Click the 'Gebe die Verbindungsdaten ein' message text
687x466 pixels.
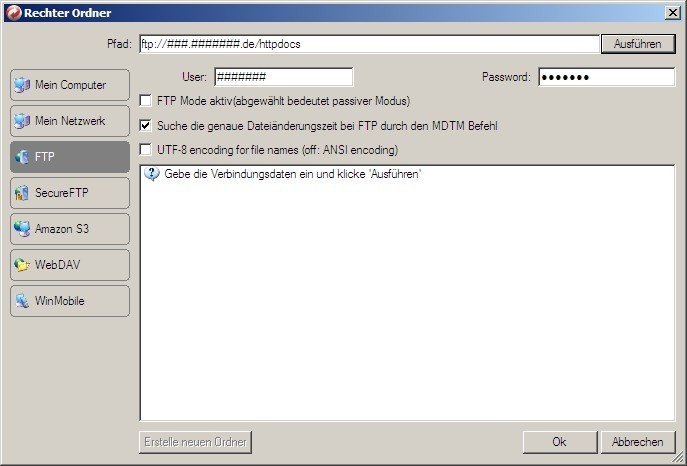click(x=293, y=174)
